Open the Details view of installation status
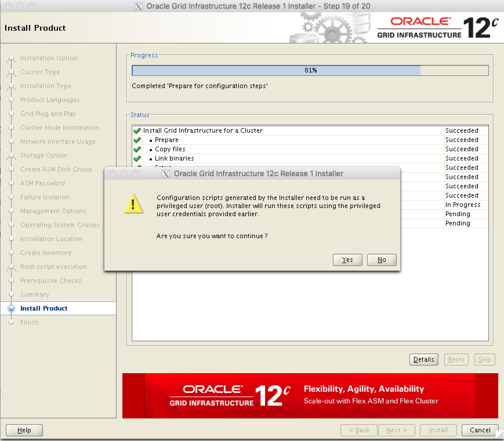504x441 pixels. (423, 359)
